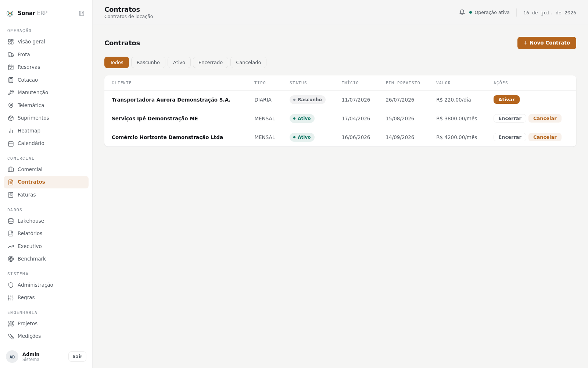Click the Manutenção wrench icon
Screen dimensions: 588x368
pyautogui.click(x=11, y=92)
